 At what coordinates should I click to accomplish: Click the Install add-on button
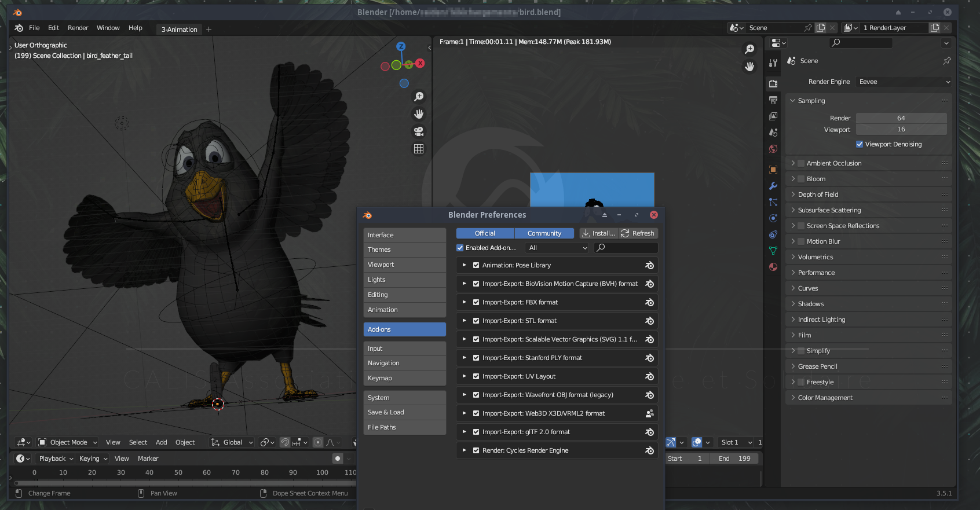coord(599,233)
